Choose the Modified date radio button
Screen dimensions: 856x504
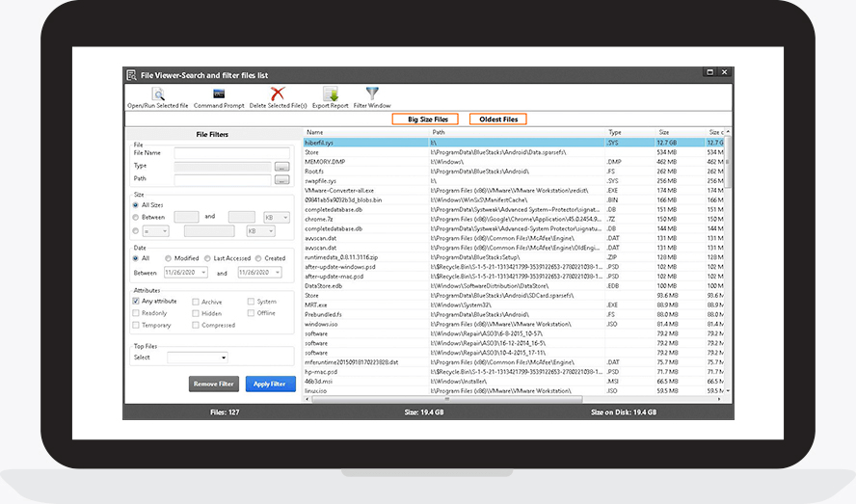coord(168,258)
